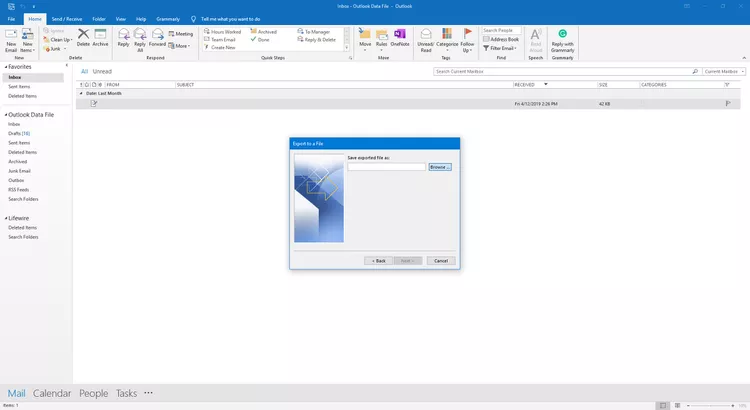Click the Search Current Mailbox field
The image size is (750, 410).
562,71
